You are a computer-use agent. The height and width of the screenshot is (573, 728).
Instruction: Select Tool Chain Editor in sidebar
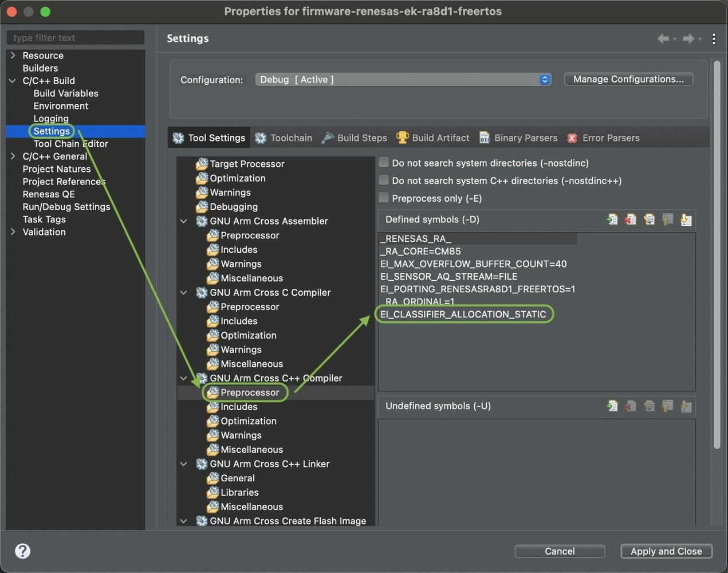point(70,144)
